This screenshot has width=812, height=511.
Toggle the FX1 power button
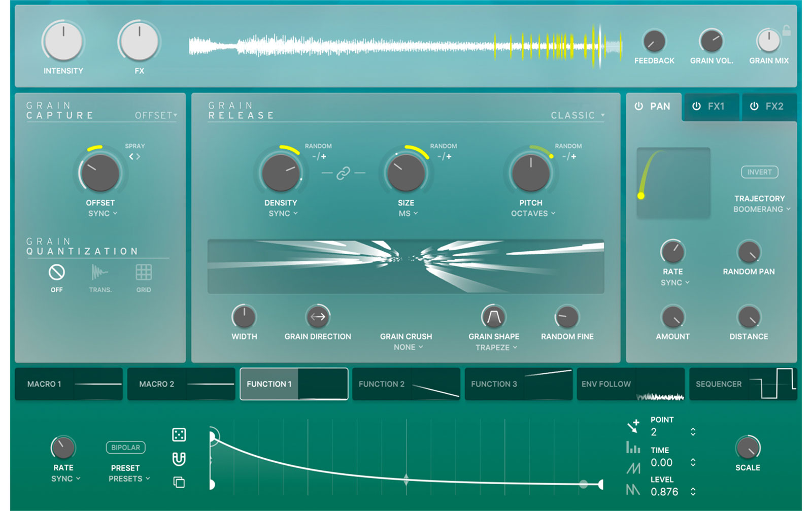[697, 106]
